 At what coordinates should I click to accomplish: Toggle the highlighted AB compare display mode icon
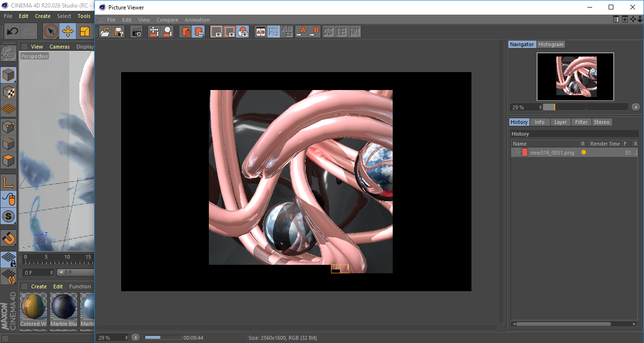(273, 32)
